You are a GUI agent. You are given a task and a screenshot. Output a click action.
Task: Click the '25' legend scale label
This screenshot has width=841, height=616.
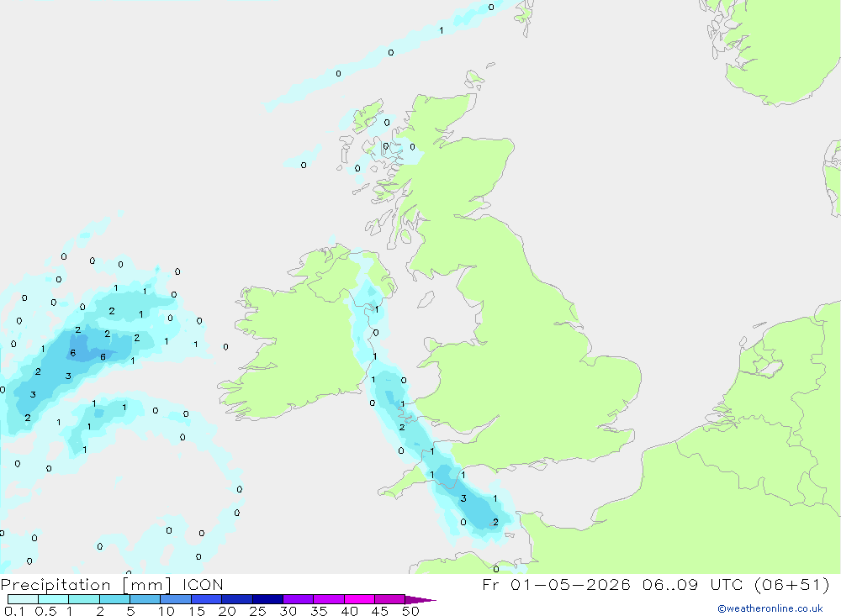pyautogui.click(x=257, y=611)
